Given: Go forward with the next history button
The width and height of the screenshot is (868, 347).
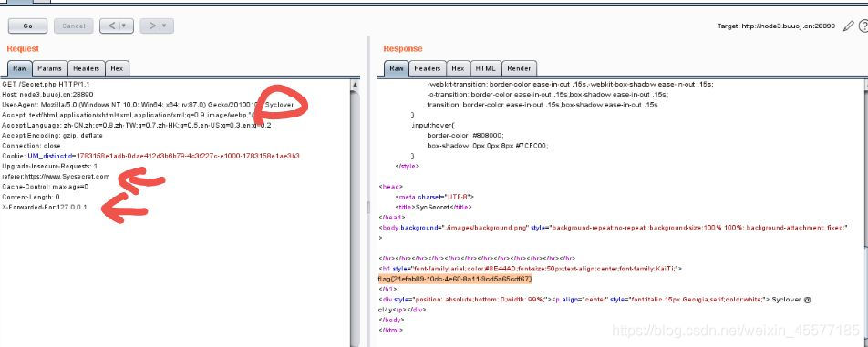Looking at the screenshot, I should coord(157,26).
